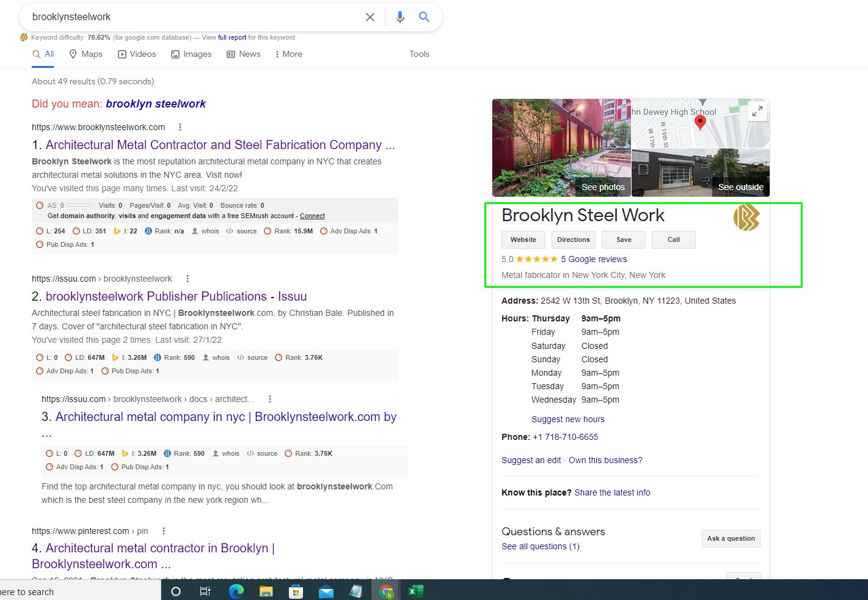
Task: Open options for brooklynsteelwork.com result
Action: (180, 127)
